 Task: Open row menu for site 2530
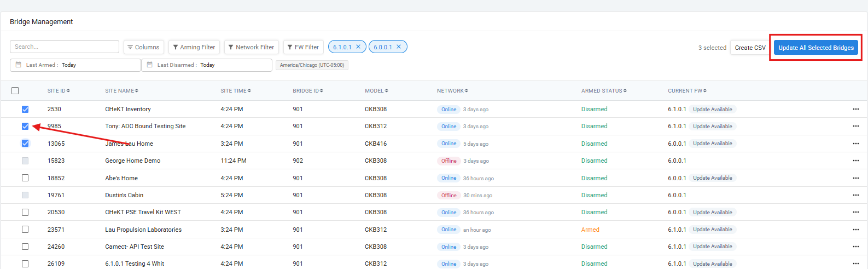(x=855, y=109)
